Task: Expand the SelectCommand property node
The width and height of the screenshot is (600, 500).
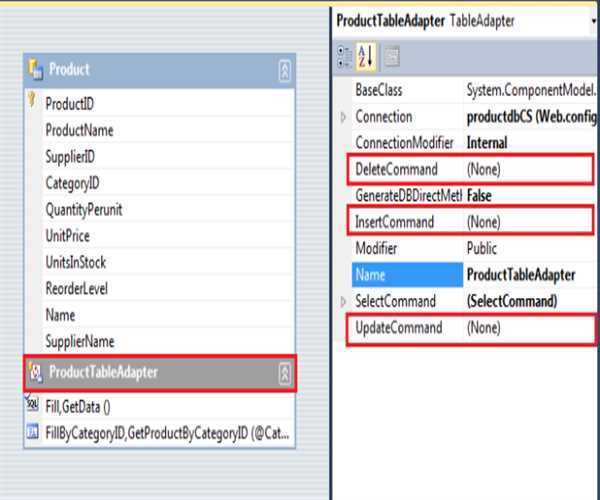Action: [x=343, y=301]
